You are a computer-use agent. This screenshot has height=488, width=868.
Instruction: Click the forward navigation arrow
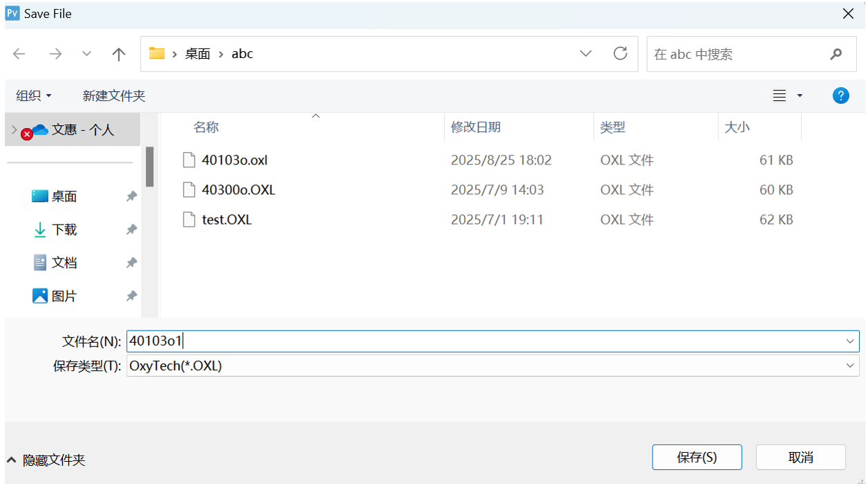click(55, 54)
